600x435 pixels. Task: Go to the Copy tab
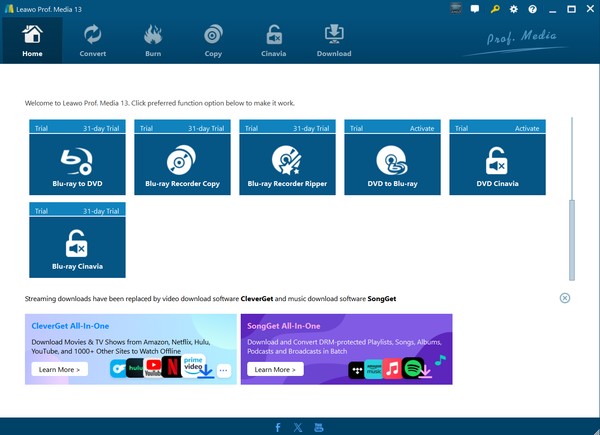coord(213,41)
